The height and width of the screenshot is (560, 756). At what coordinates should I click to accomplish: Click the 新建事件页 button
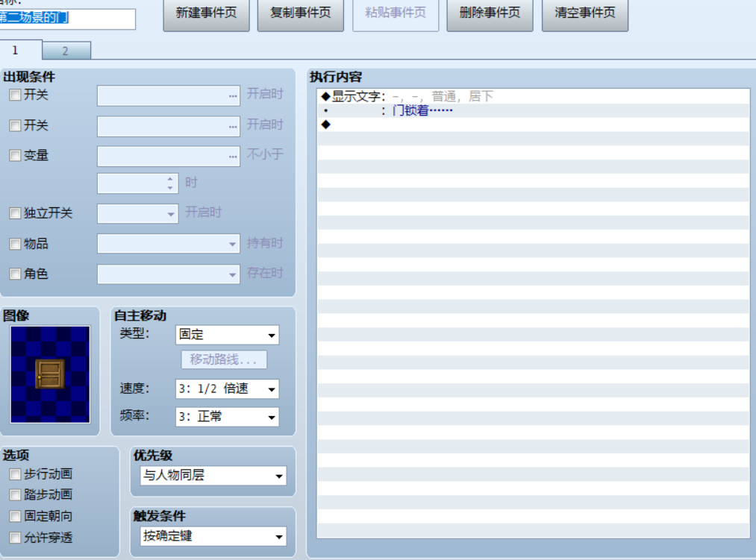click(x=207, y=14)
